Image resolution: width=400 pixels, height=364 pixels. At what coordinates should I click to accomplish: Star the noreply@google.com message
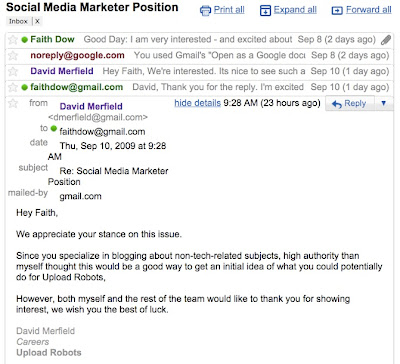(x=13, y=55)
